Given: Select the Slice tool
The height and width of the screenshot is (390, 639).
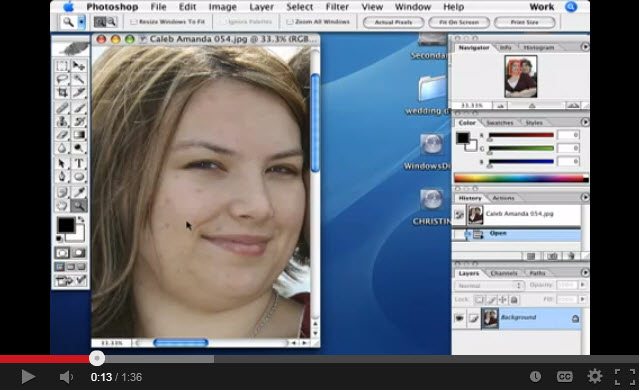Looking at the screenshot, I should [79, 93].
